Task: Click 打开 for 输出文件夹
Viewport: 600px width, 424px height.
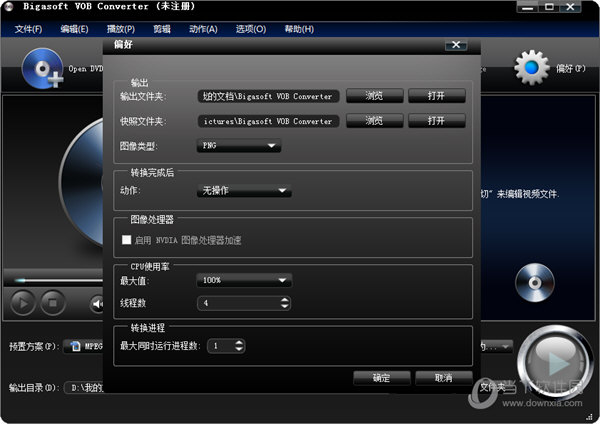Action: pyautogui.click(x=437, y=96)
